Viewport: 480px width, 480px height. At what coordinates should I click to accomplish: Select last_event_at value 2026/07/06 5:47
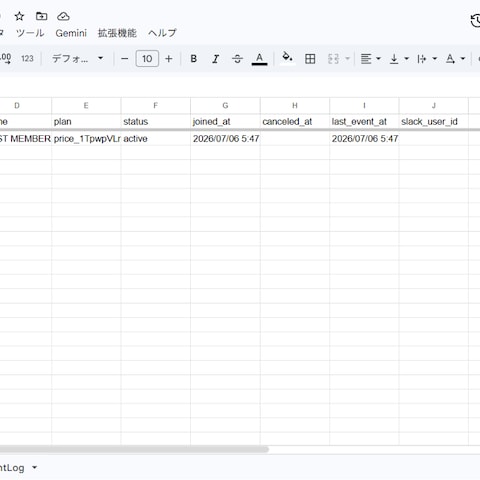click(364, 138)
